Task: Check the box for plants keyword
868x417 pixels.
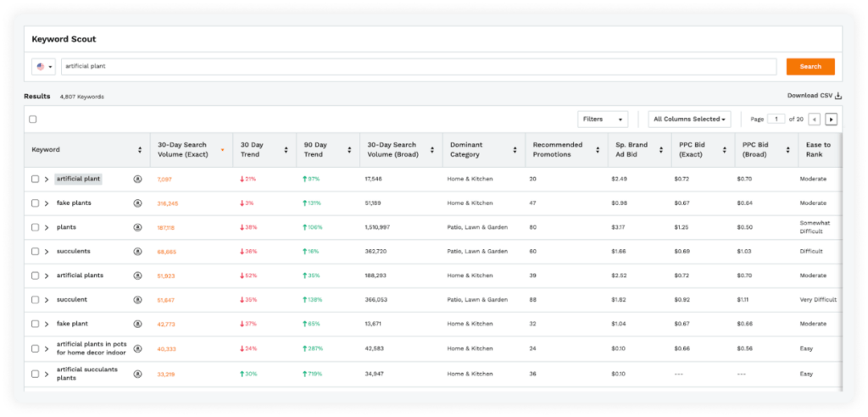Action: click(35, 227)
